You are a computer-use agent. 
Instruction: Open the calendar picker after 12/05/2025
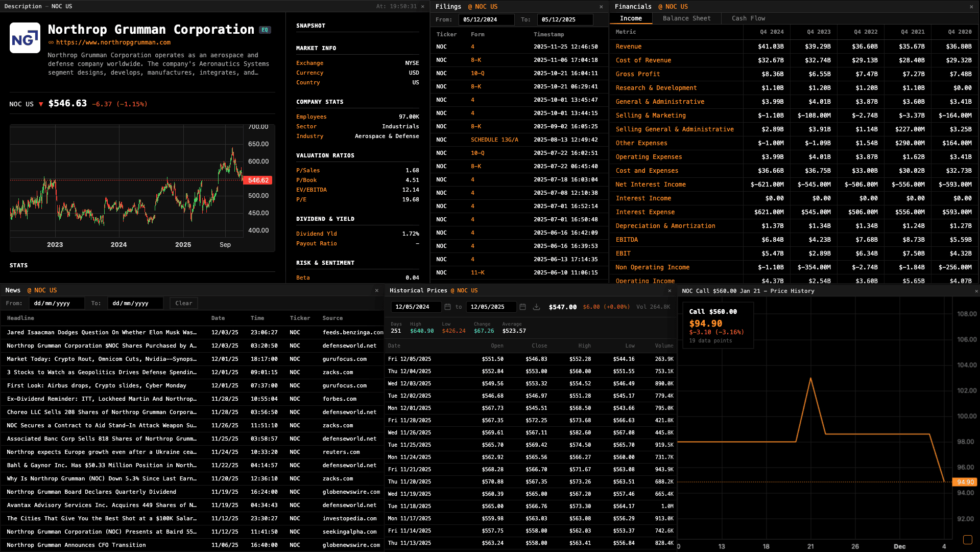(522, 307)
